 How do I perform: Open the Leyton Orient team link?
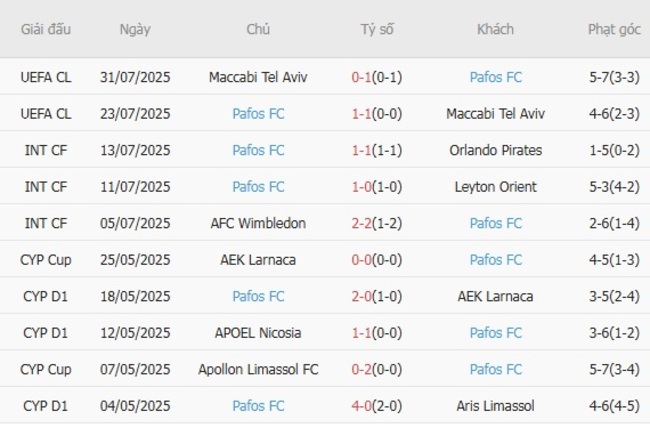click(495, 187)
